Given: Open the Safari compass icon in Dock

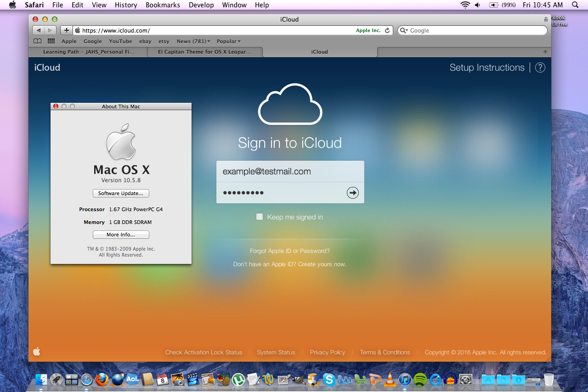Looking at the screenshot, I should coord(87,380).
